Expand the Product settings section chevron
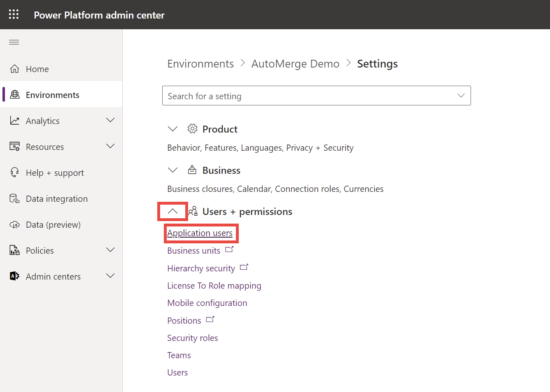 pos(173,129)
